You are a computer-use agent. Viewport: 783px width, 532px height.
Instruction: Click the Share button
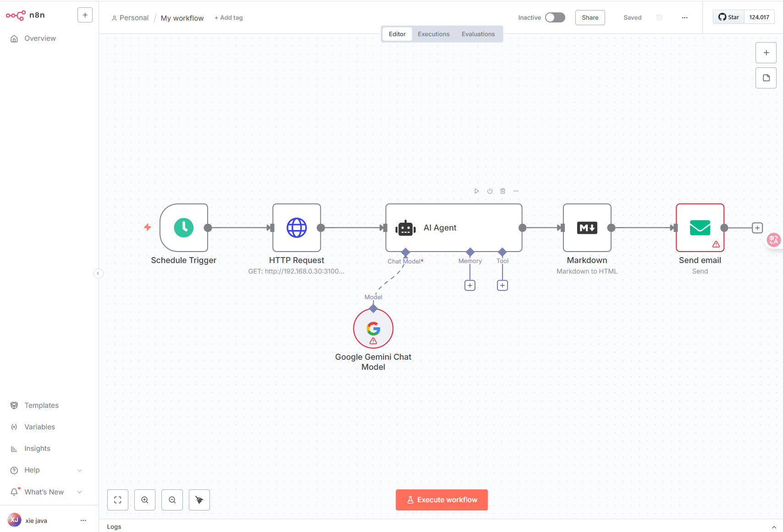[x=590, y=17]
